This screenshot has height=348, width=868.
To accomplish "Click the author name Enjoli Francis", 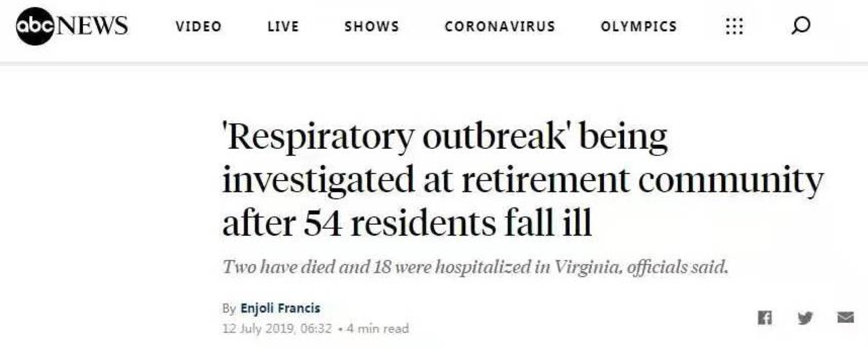I will point(280,308).
